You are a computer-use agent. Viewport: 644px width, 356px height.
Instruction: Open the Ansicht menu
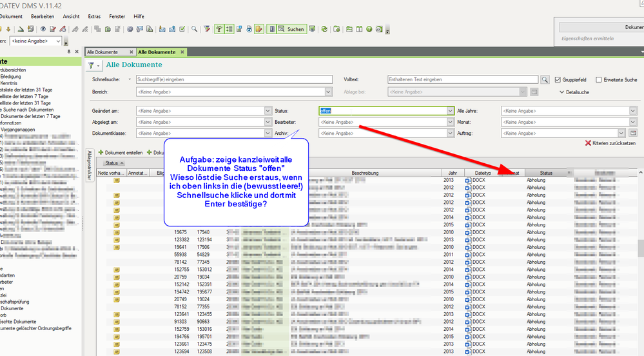pyautogui.click(x=71, y=16)
